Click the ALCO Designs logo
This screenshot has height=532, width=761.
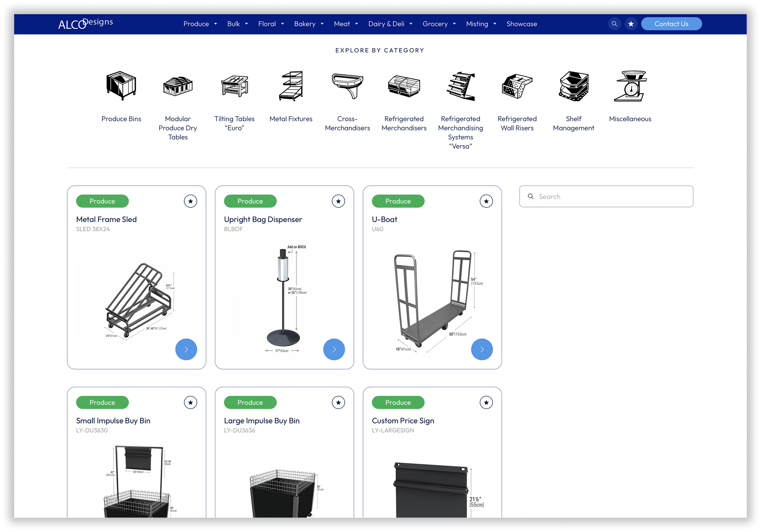85,24
